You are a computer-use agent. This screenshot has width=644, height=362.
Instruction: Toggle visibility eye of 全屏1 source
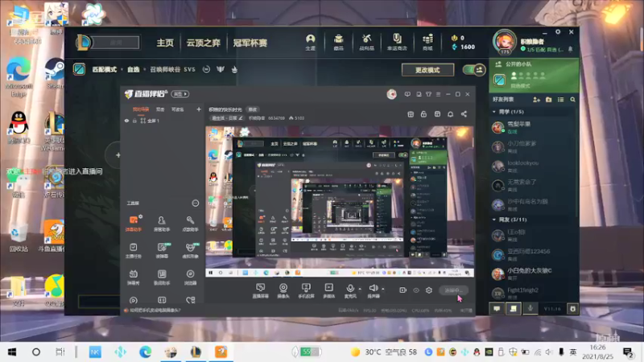pos(126,121)
